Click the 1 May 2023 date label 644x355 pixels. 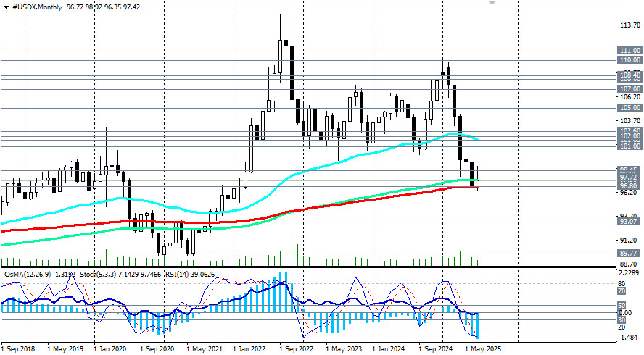344,349
